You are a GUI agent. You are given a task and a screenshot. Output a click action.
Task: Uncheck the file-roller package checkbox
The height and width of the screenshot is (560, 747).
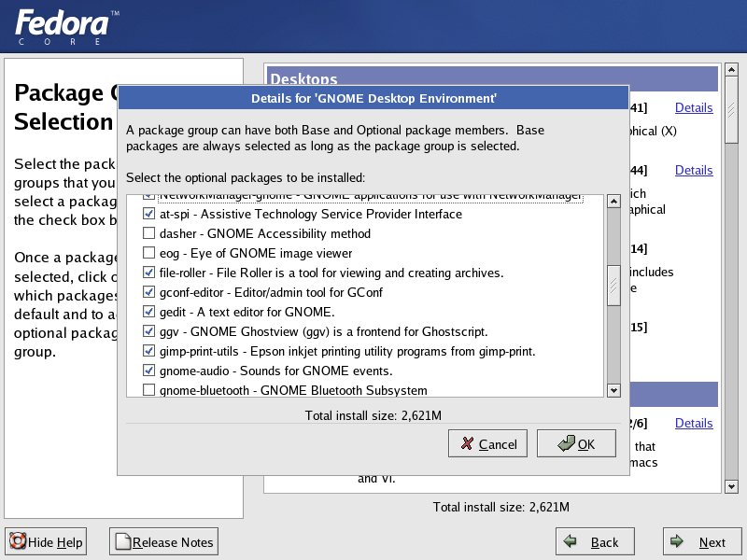coord(149,272)
